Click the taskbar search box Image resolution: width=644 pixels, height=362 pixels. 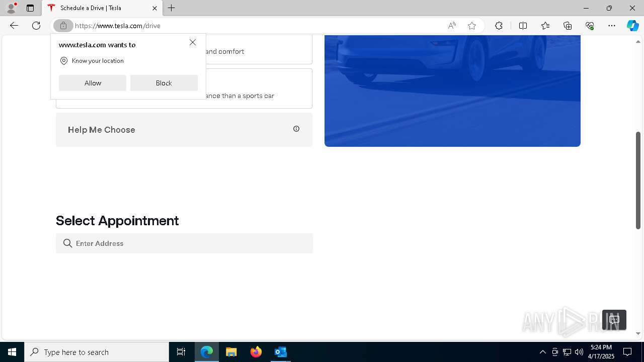coord(97,352)
